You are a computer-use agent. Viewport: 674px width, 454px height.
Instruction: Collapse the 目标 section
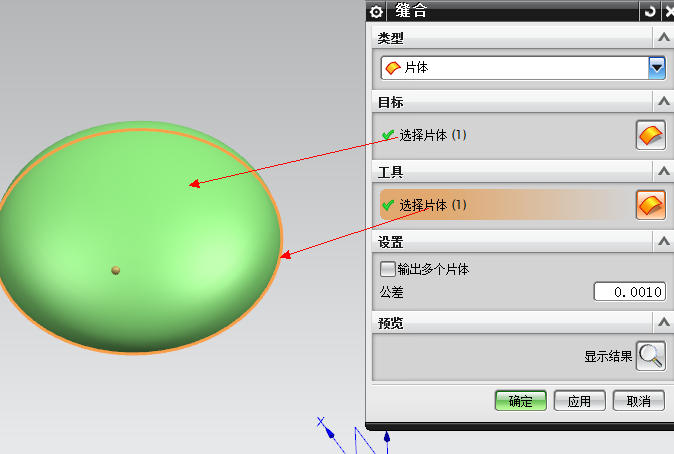coord(662,102)
